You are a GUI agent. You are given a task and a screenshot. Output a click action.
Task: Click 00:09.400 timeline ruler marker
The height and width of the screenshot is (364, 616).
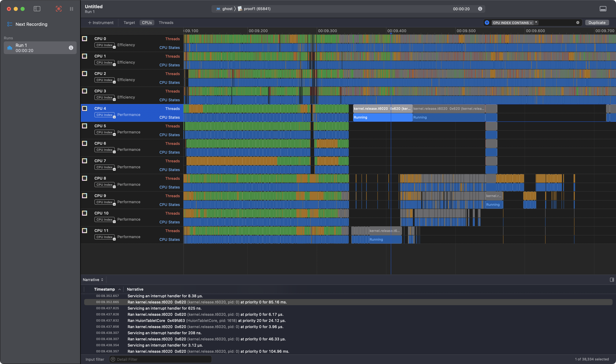pos(397,31)
